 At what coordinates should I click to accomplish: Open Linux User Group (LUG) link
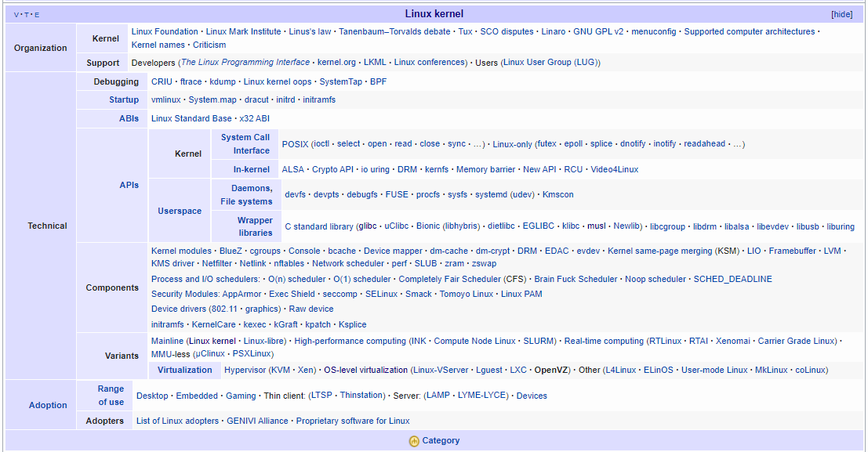pos(550,62)
